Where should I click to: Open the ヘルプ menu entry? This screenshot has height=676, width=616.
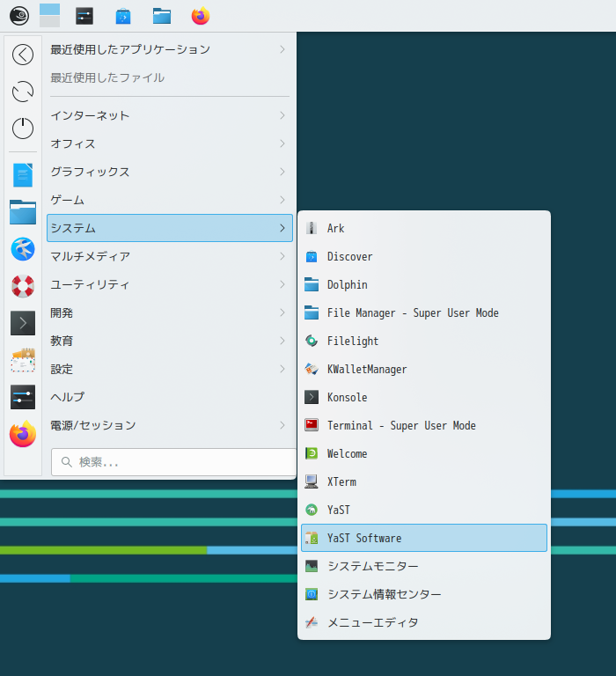coord(170,397)
